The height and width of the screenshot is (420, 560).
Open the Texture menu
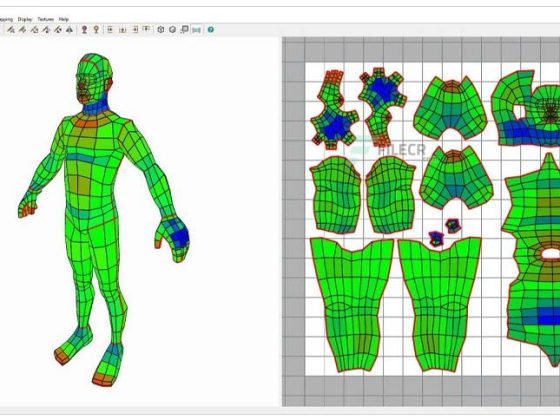click(45, 19)
